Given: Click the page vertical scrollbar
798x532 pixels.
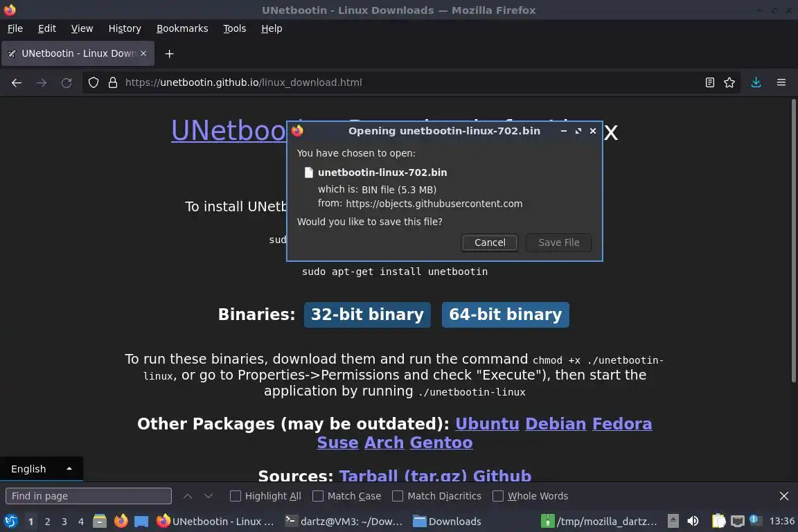Looking at the screenshot, I should [x=793, y=240].
